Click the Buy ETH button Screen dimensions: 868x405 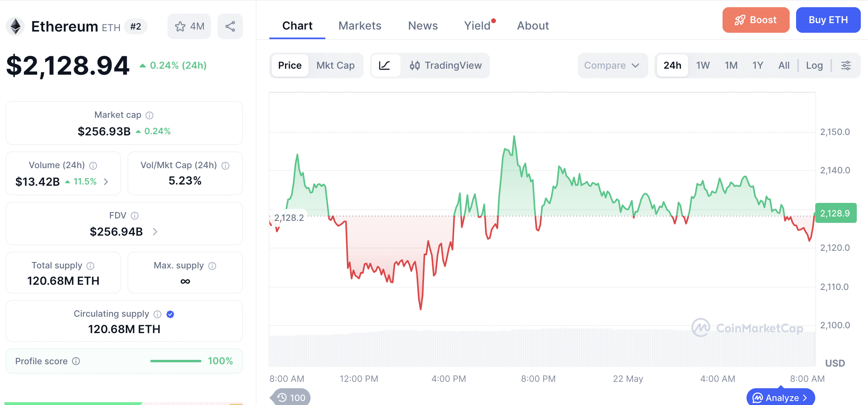(828, 20)
